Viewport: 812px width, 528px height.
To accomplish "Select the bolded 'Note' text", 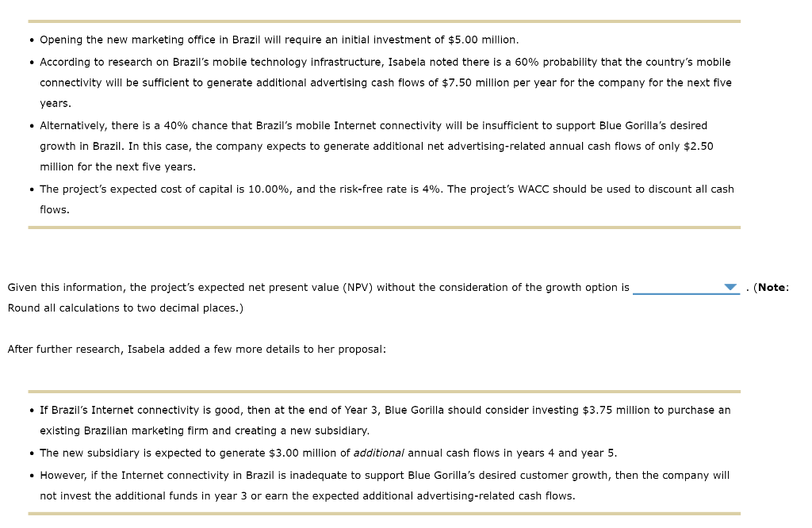I will pos(772,287).
